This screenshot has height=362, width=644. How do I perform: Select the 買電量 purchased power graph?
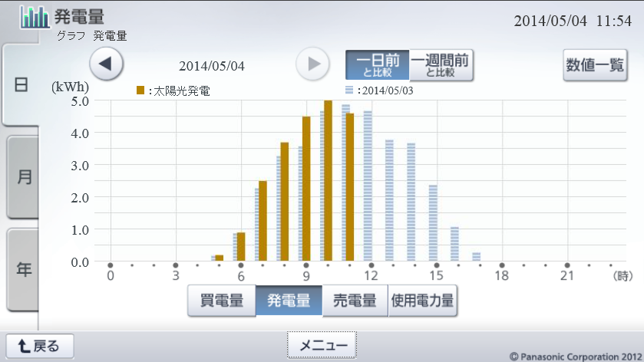pos(222,301)
